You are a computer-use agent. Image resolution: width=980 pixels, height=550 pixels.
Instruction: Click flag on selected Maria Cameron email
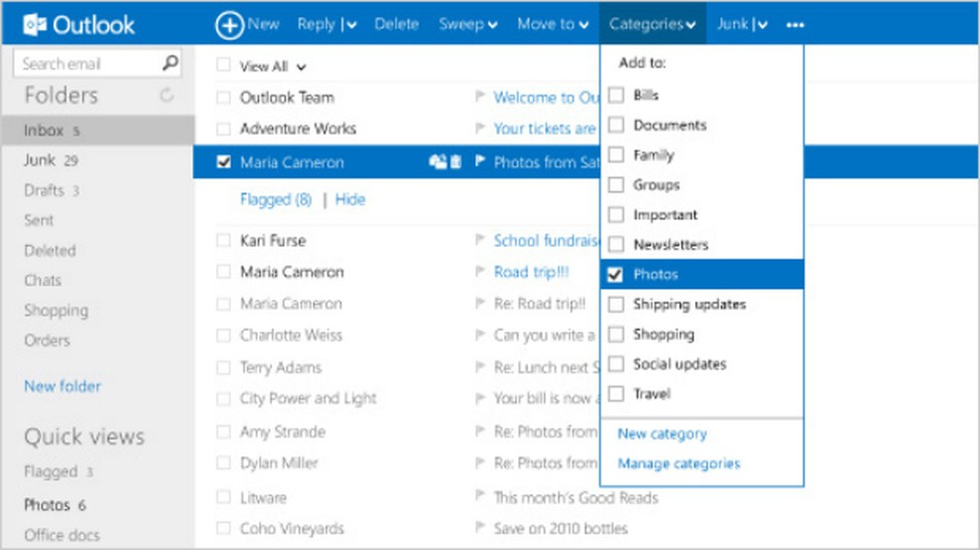tap(480, 161)
